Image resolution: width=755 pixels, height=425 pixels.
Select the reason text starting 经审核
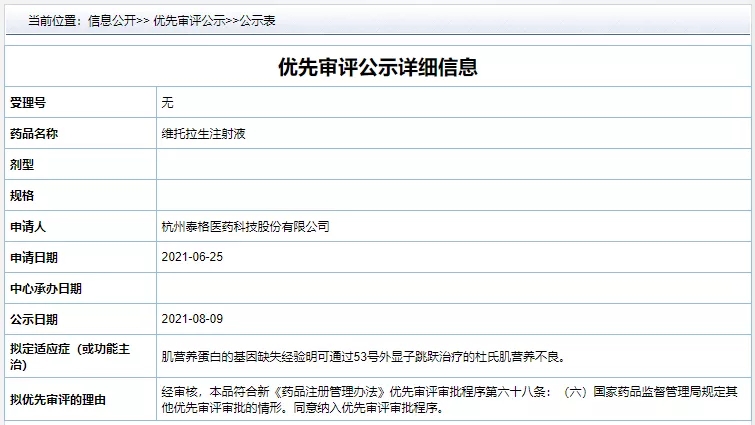[x=450, y=399]
